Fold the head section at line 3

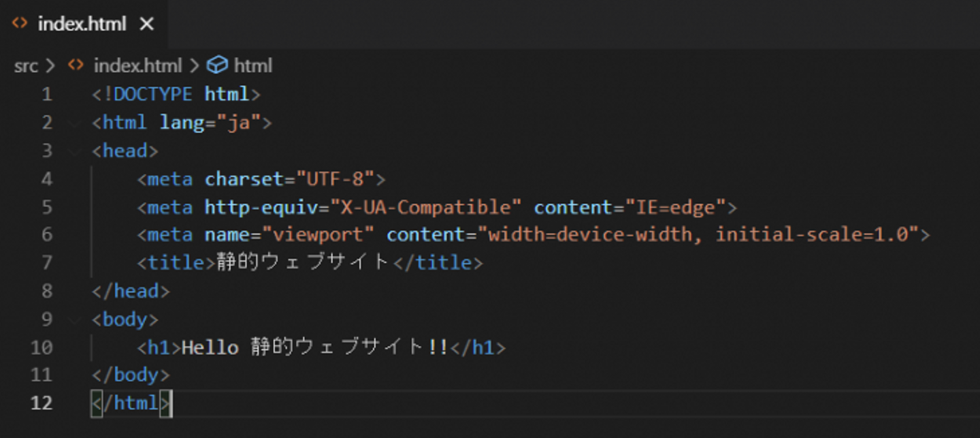(x=73, y=151)
